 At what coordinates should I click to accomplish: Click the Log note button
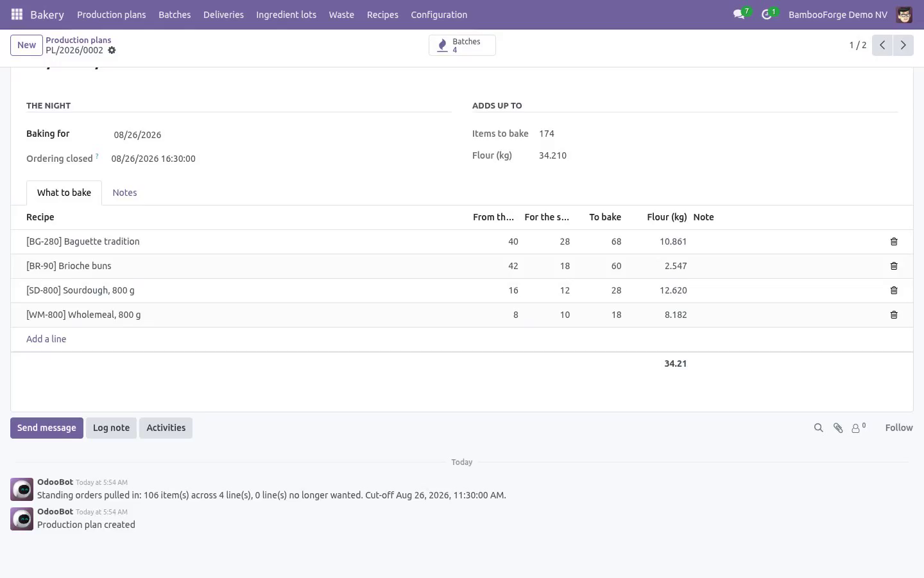(111, 428)
